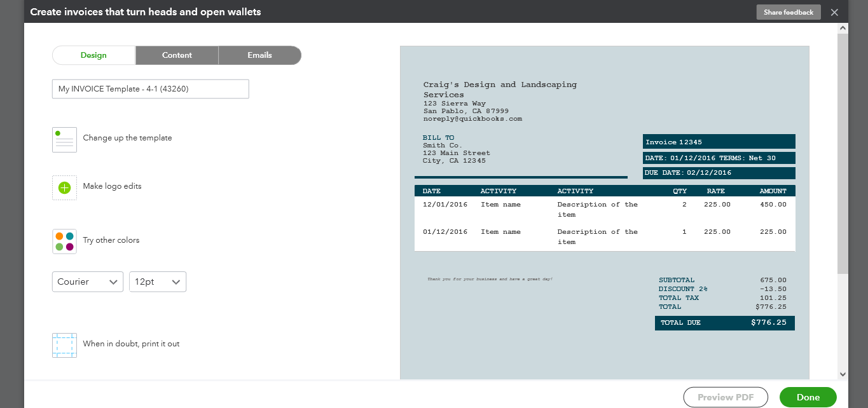
Task: Expand the font size chevron
Action: tap(176, 282)
